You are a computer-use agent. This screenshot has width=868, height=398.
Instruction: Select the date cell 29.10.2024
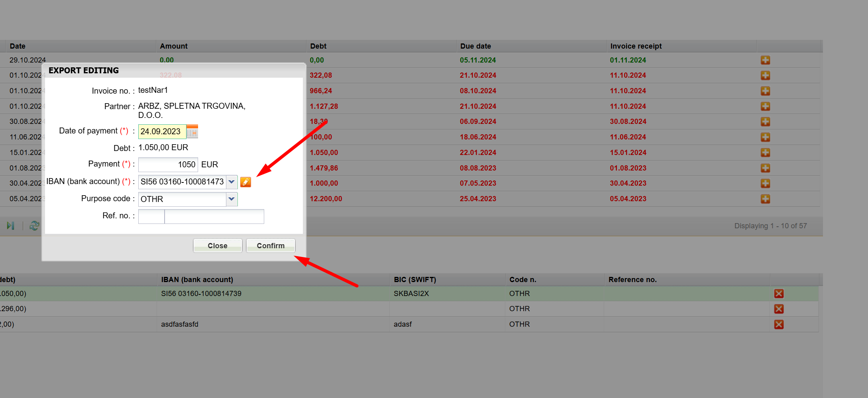[x=27, y=60]
